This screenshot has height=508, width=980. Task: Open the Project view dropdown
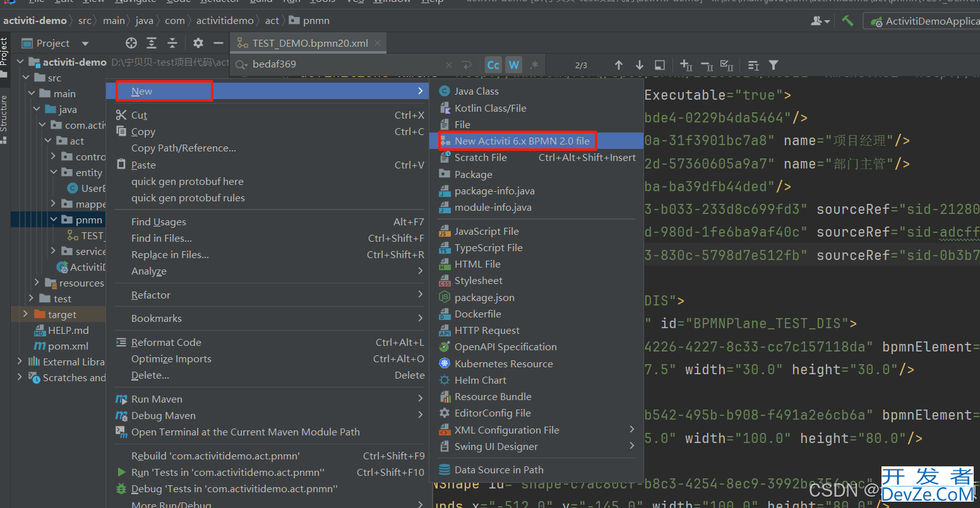click(85, 44)
